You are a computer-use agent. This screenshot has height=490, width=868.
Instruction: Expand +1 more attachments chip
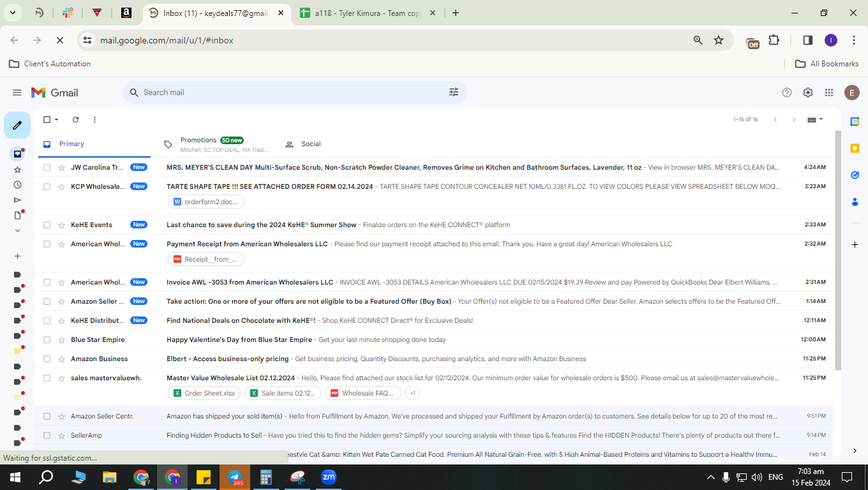tap(412, 393)
